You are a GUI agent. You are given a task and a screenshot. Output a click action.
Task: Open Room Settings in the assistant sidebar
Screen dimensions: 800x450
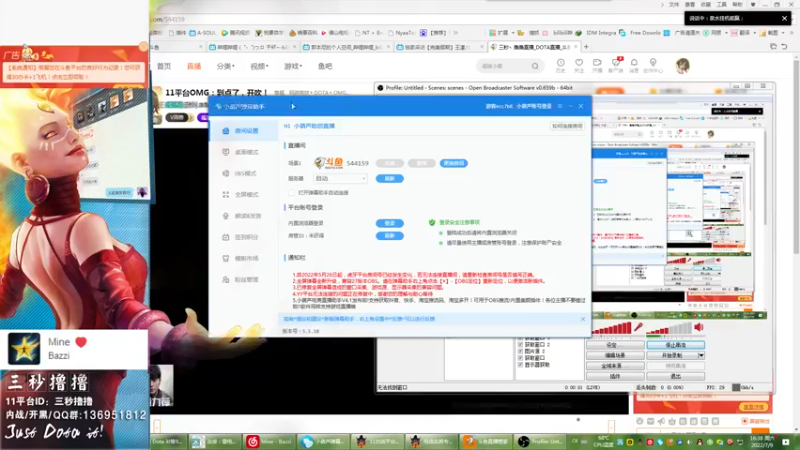[x=244, y=131]
